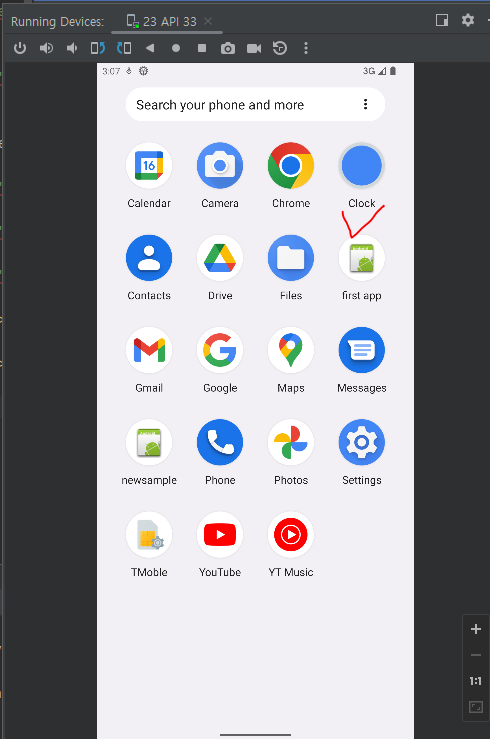
Task: Open the snapshots clock-arrow icon
Action: pyautogui.click(x=280, y=48)
